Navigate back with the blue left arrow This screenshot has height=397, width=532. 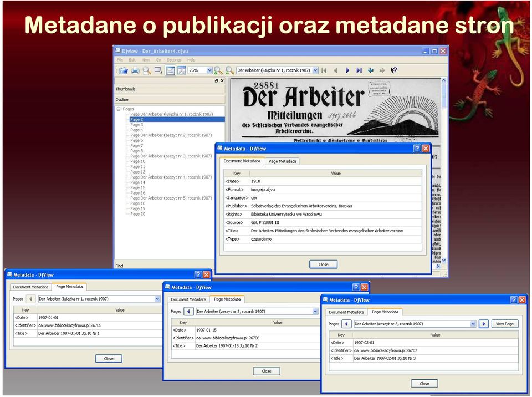[371, 70]
